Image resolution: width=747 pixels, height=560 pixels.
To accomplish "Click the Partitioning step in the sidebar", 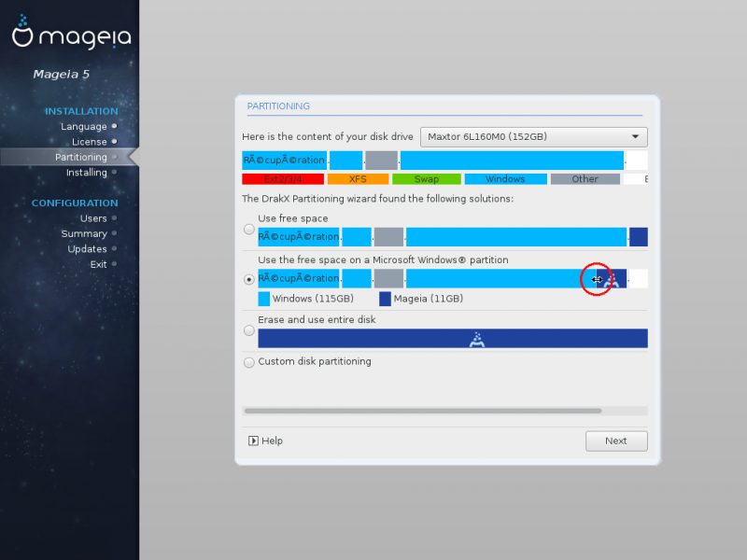I will pos(80,157).
